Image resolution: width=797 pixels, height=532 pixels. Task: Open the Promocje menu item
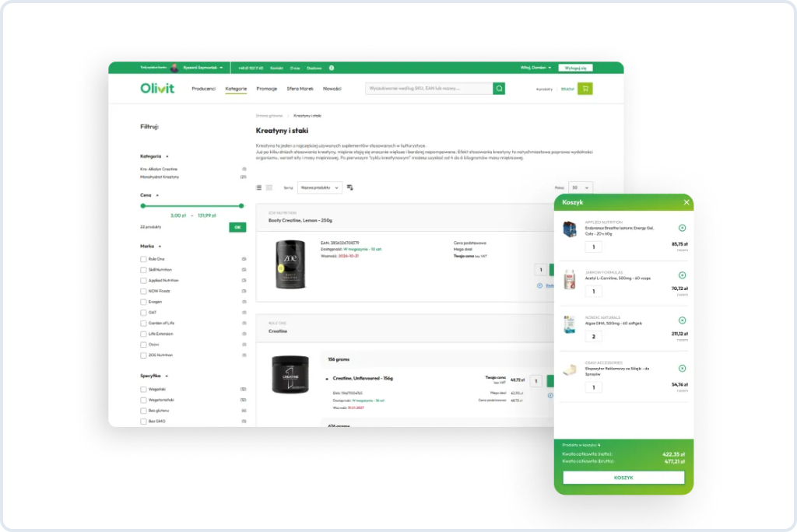click(x=267, y=89)
